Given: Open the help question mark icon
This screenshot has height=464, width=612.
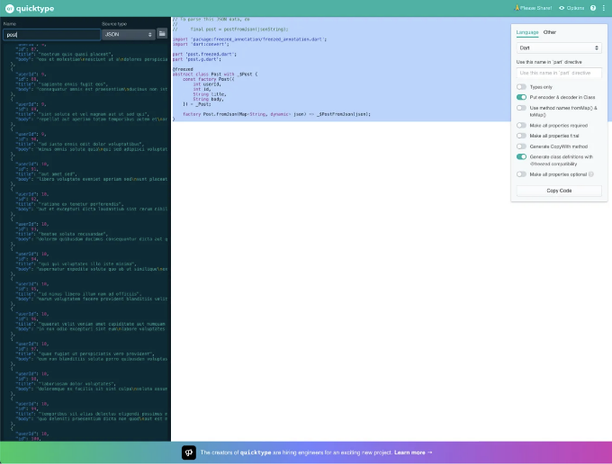Looking at the screenshot, I should pos(593,8).
